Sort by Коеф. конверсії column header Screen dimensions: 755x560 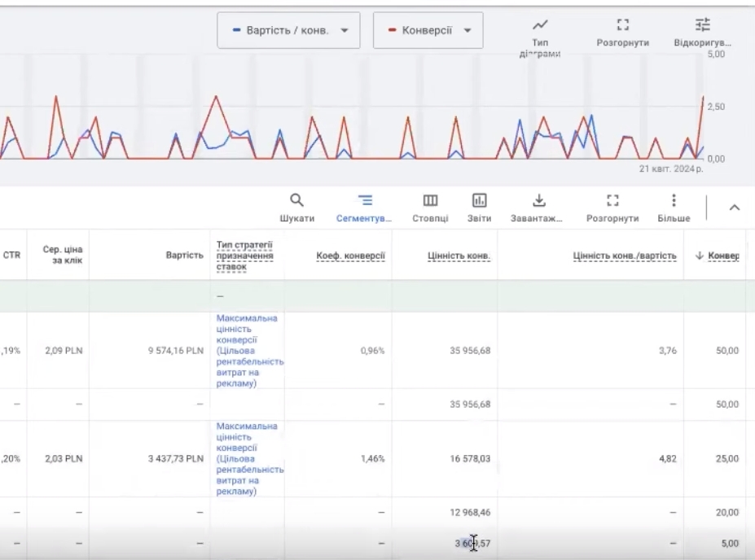(350, 256)
